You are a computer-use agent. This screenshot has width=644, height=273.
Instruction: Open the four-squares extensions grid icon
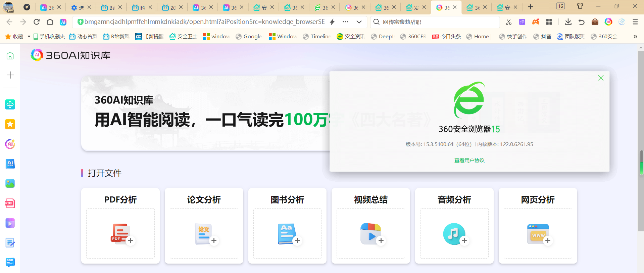click(549, 22)
